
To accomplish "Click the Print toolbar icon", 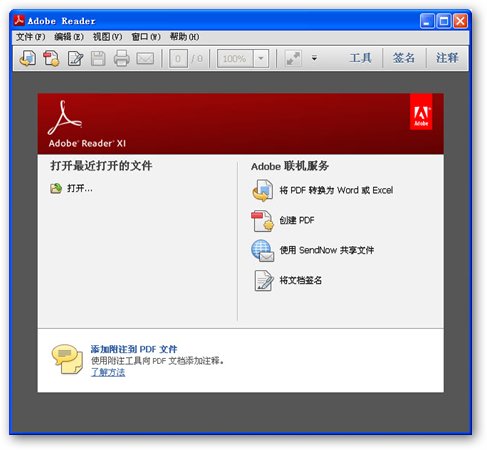I will (121, 59).
